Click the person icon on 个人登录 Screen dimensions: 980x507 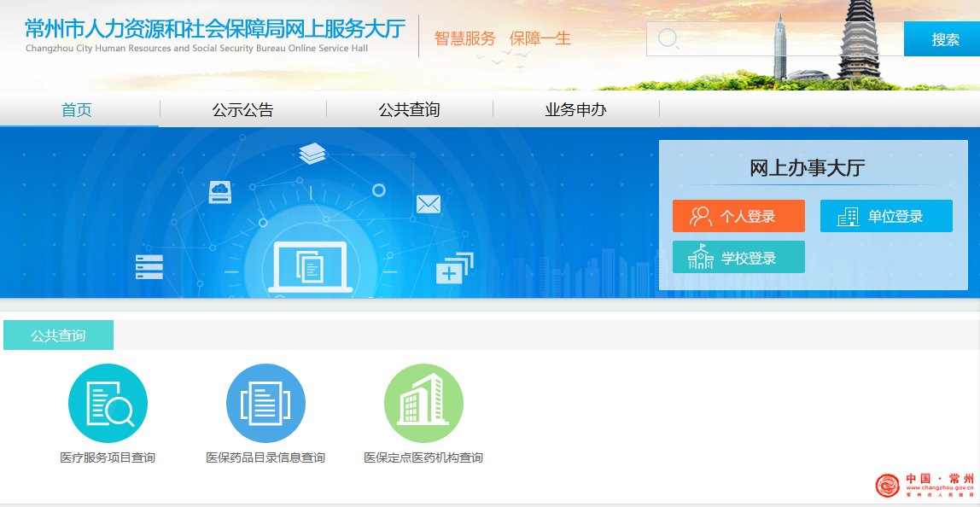700,216
